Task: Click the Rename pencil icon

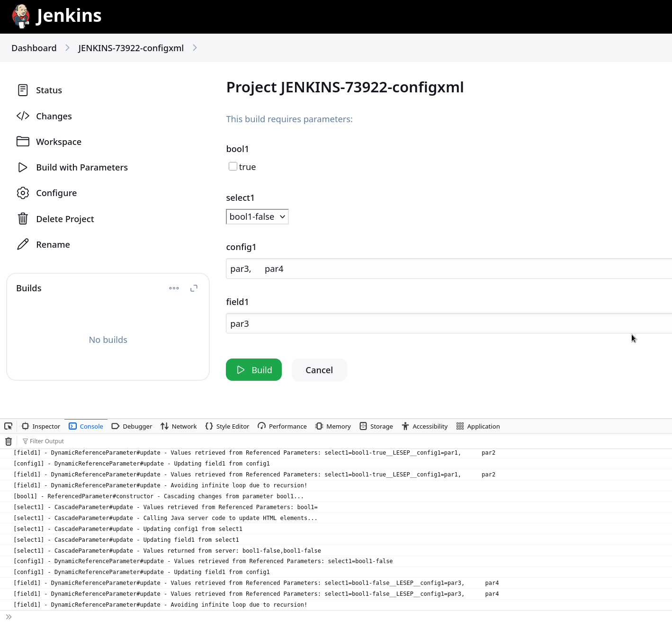Action: pyautogui.click(x=23, y=244)
